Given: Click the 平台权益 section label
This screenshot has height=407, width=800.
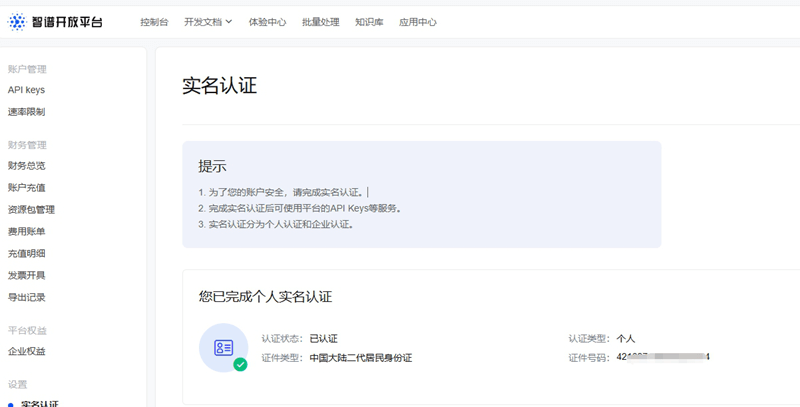Looking at the screenshot, I should (27, 330).
